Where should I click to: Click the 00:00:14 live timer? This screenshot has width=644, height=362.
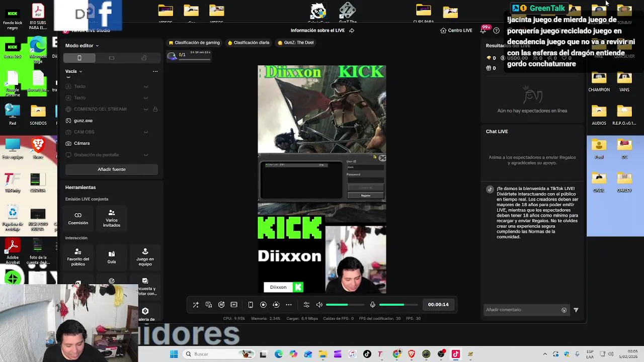coord(438,305)
